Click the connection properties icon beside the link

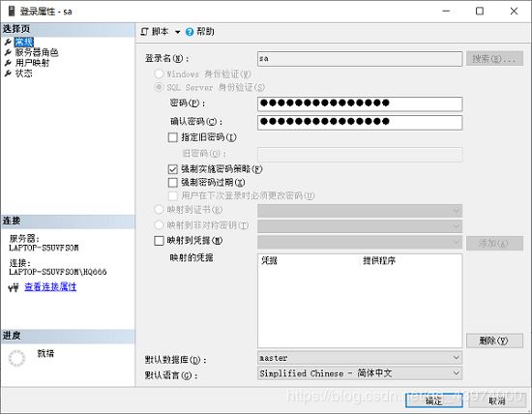14,287
